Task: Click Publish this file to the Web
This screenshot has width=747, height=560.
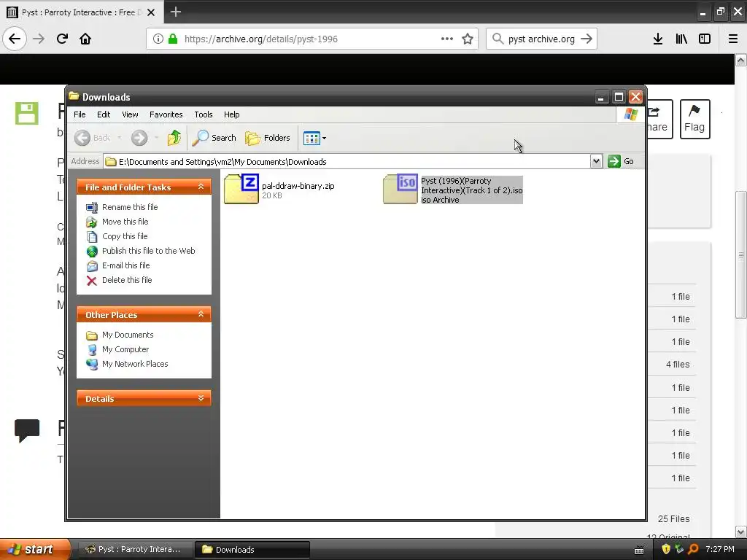Action: [149, 251]
